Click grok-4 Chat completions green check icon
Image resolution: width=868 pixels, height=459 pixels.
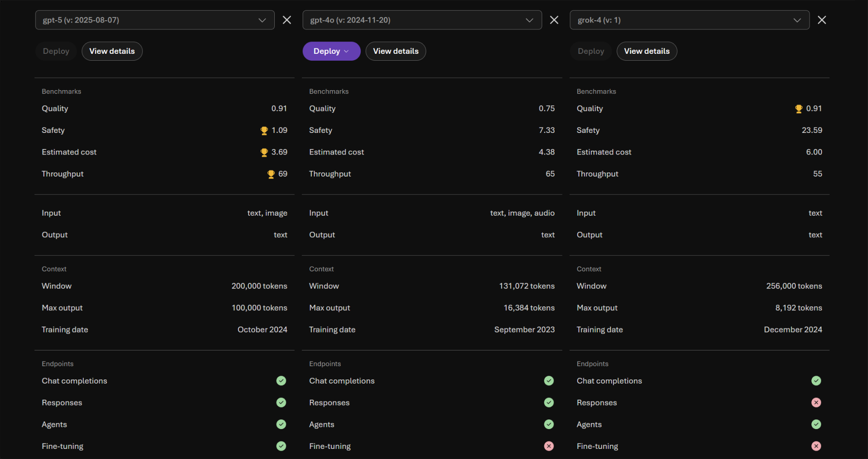816,381
